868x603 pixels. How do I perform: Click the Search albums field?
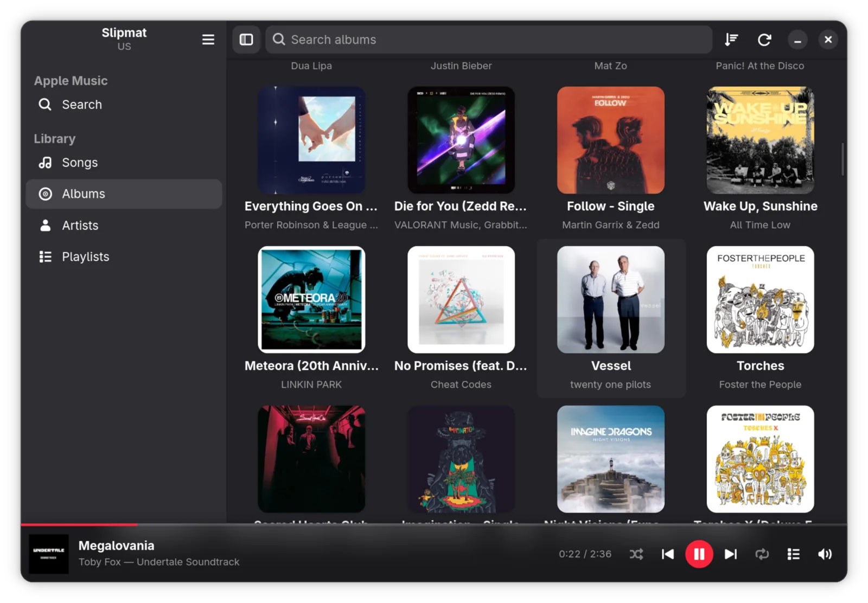(488, 40)
